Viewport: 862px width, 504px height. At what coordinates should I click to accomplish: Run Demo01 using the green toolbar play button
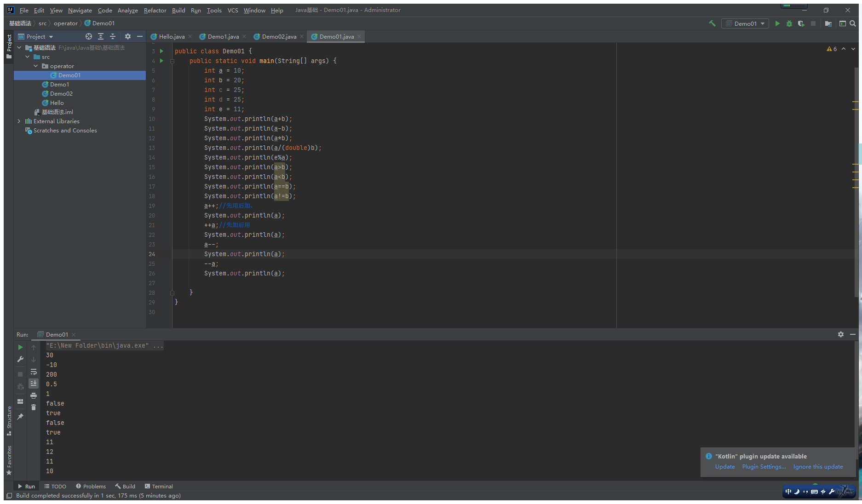click(777, 23)
